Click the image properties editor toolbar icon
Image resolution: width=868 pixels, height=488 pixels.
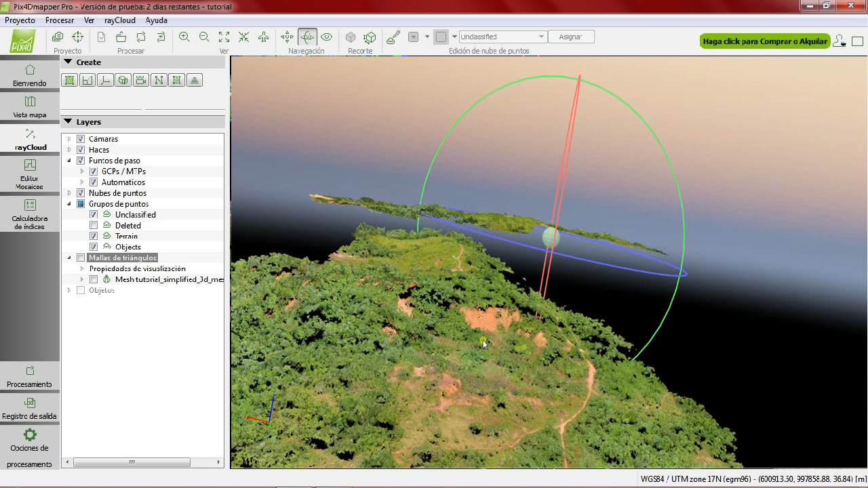(x=58, y=37)
